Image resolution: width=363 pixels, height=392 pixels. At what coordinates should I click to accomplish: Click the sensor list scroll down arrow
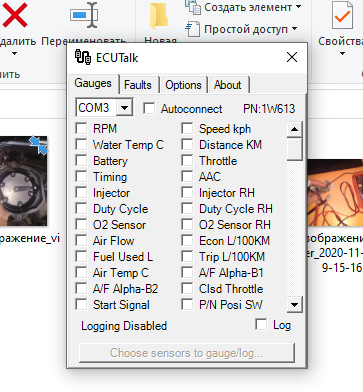coord(294,305)
